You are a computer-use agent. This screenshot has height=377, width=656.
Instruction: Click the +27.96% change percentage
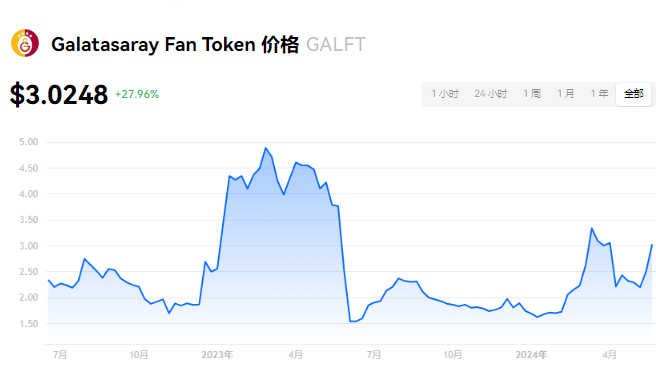(137, 94)
